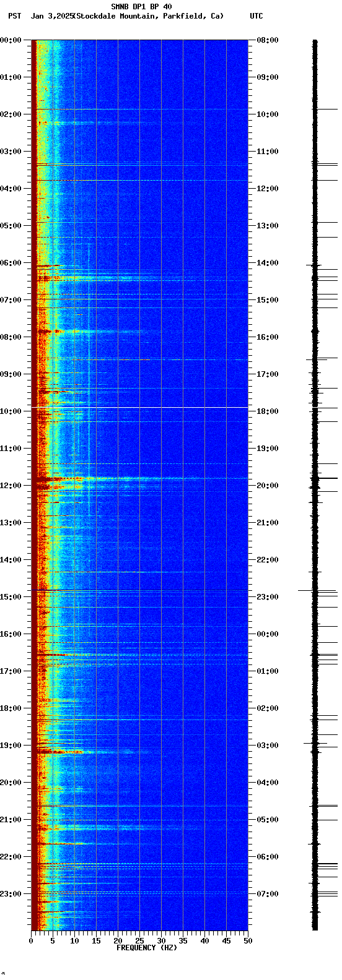342x980 pixels.
Task: Click the PST time label '22:00'
Action: pyautogui.click(x=11, y=857)
